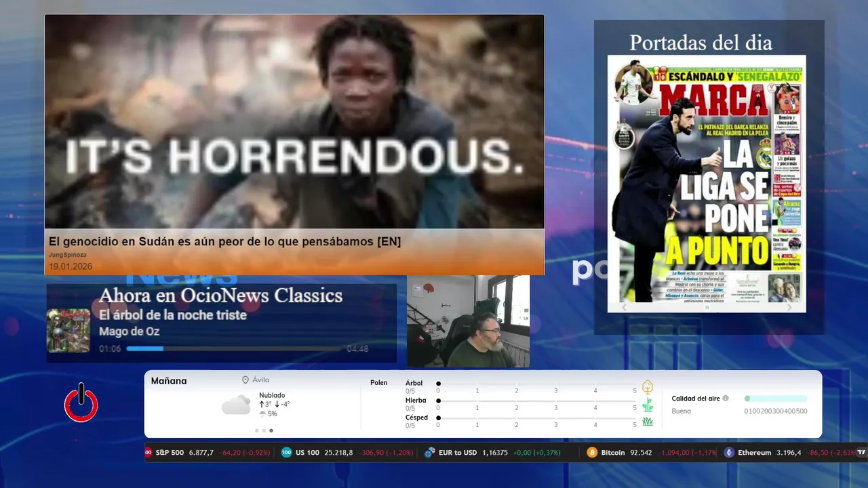868x488 pixels.
Task: Click the date '19.01.2026'
Action: point(70,267)
